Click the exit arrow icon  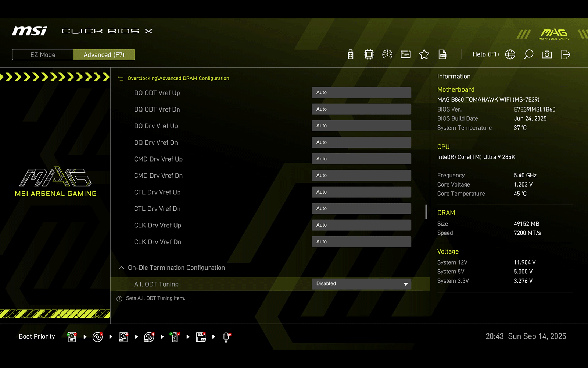pos(566,54)
